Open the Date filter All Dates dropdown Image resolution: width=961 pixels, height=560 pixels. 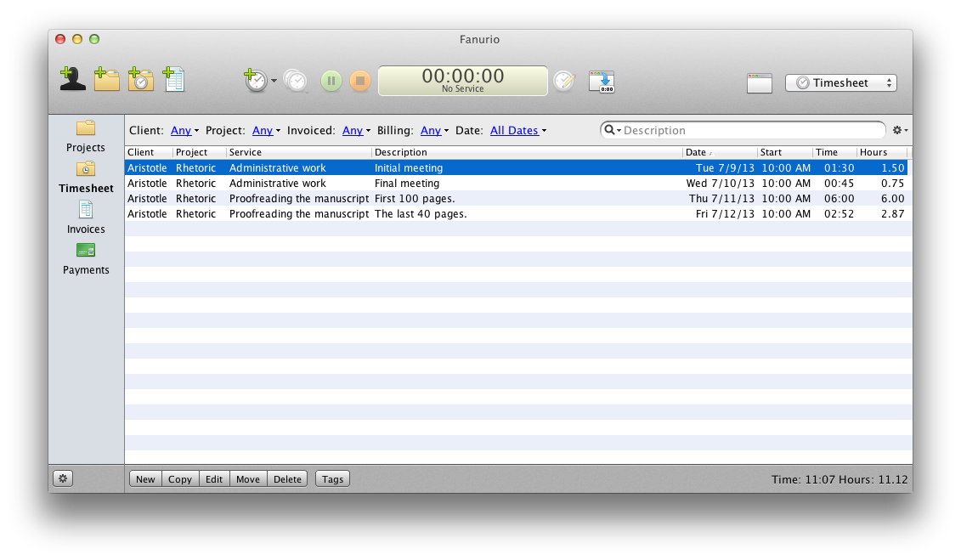[517, 131]
